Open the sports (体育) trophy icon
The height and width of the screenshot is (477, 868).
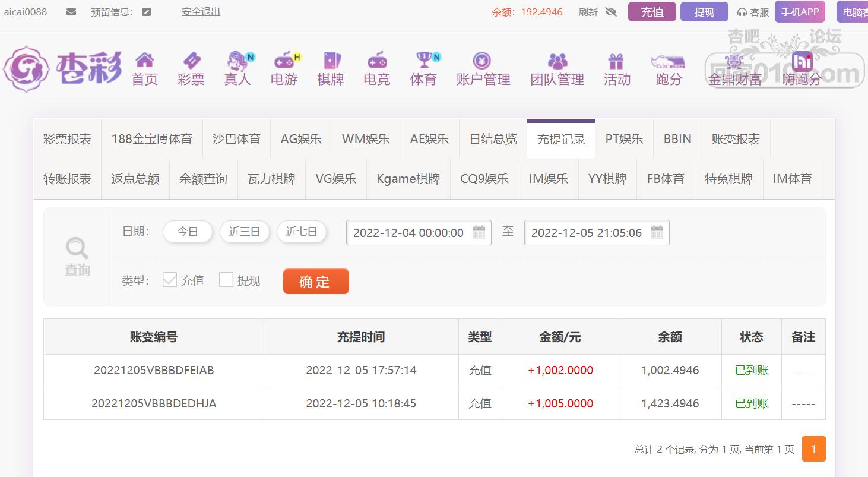pos(424,61)
